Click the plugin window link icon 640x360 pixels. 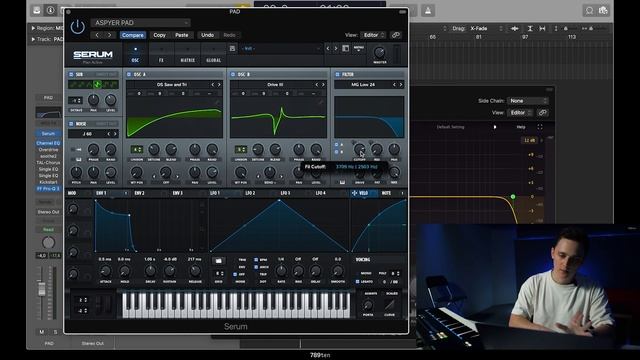coord(396,35)
